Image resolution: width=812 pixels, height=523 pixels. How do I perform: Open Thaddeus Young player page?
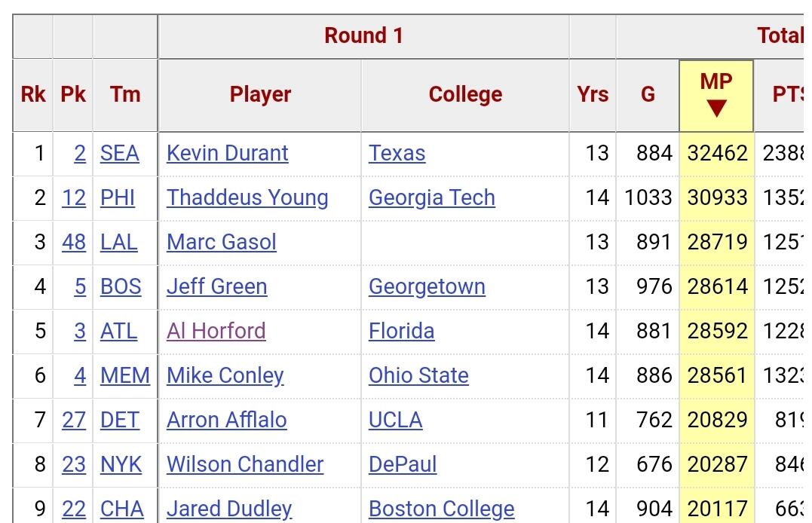click(x=247, y=197)
